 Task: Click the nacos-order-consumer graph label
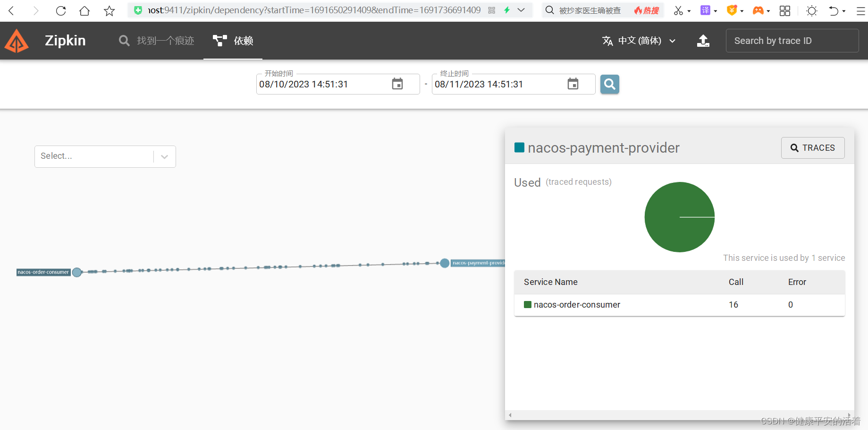[x=43, y=272]
